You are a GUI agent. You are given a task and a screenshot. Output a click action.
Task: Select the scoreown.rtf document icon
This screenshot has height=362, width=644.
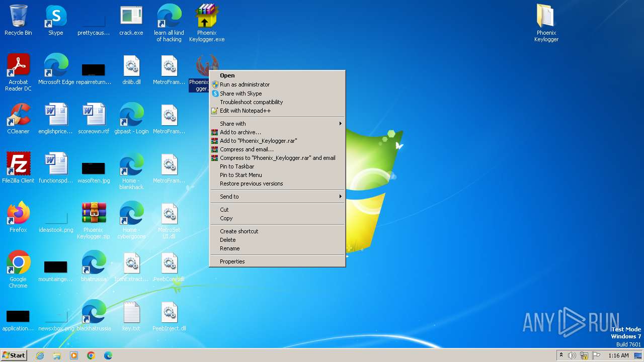coord(94,119)
